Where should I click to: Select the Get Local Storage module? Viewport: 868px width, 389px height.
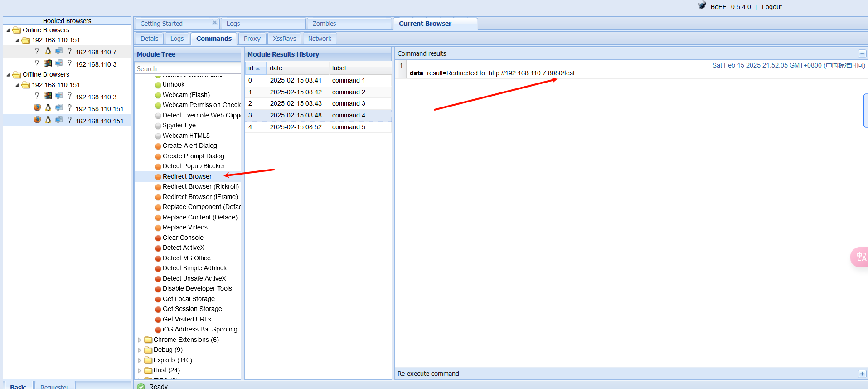(189, 299)
